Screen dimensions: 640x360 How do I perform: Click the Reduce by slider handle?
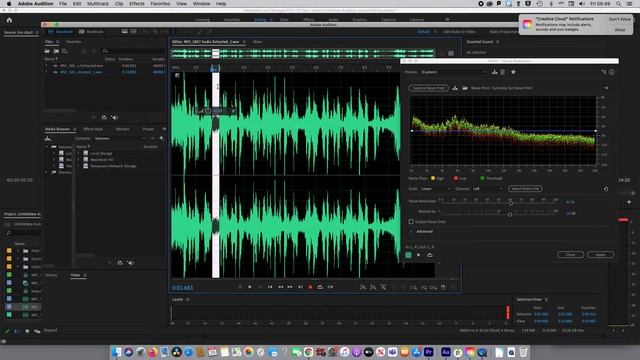(x=510, y=214)
